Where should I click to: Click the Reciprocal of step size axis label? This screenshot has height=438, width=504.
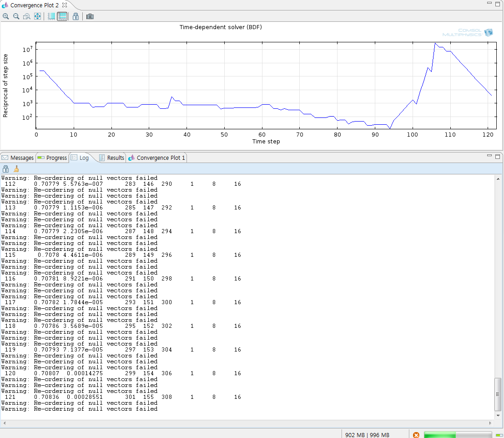coord(5,86)
